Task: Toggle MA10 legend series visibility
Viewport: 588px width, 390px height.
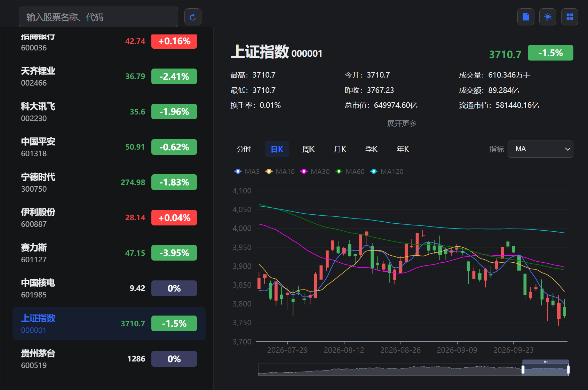Action: tap(280, 172)
